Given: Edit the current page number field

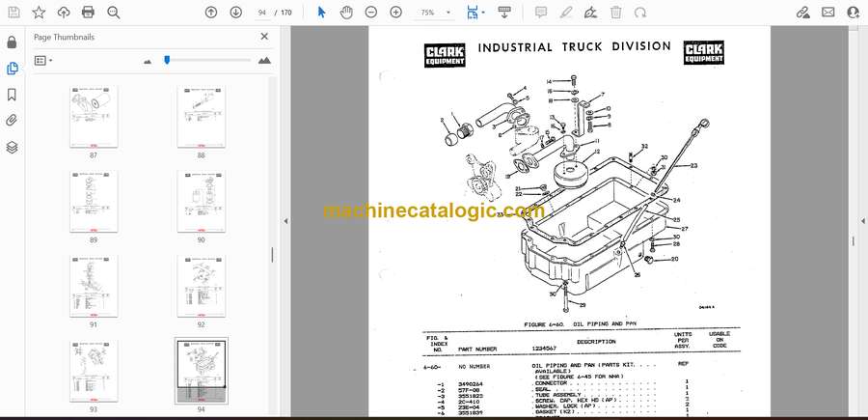Looking at the screenshot, I should (x=262, y=13).
